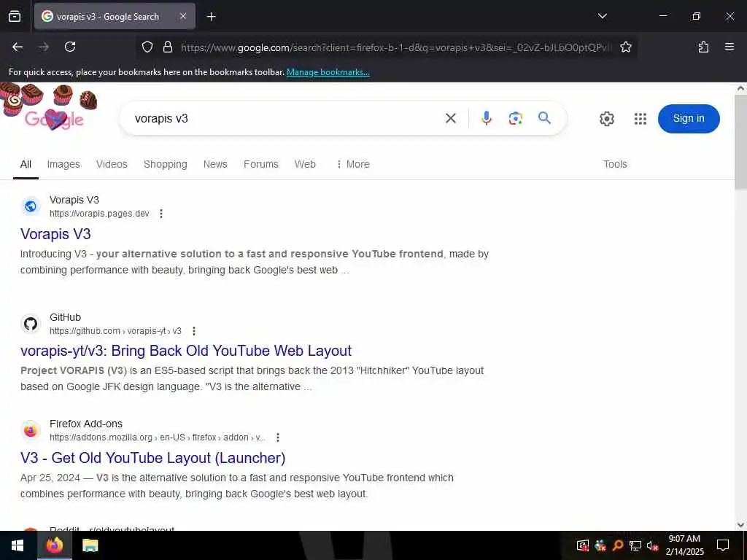The image size is (747, 560).
Task: Open about-result menu for GitHub result
Action: pyautogui.click(x=193, y=331)
